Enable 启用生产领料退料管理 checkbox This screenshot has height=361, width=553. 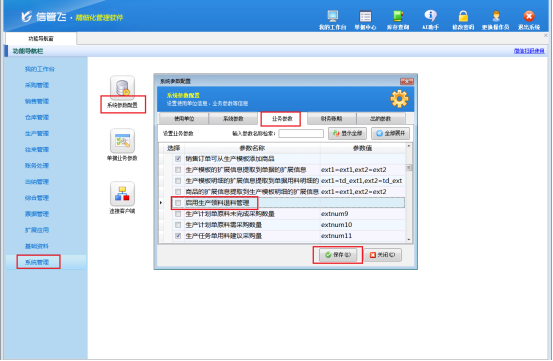pos(178,203)
